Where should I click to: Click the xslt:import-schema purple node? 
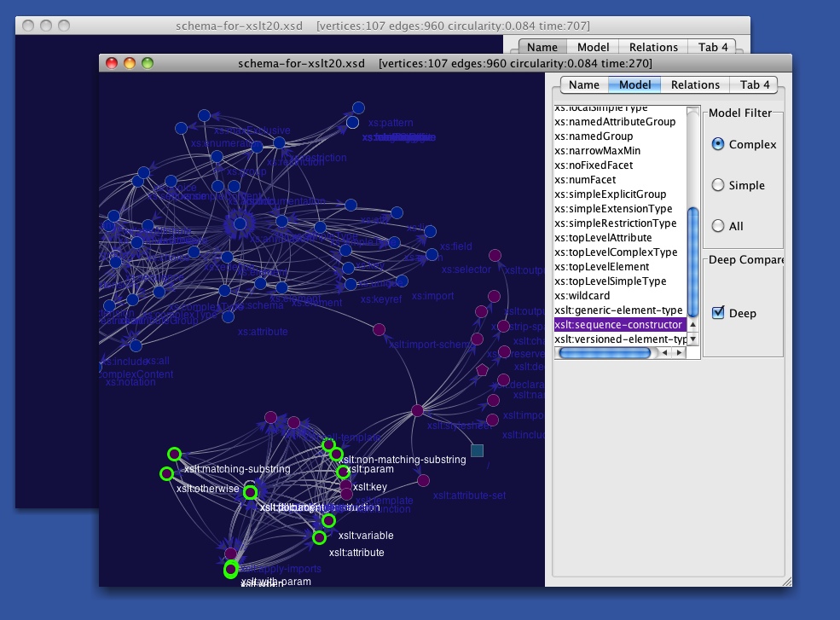(x=379, y=329)
